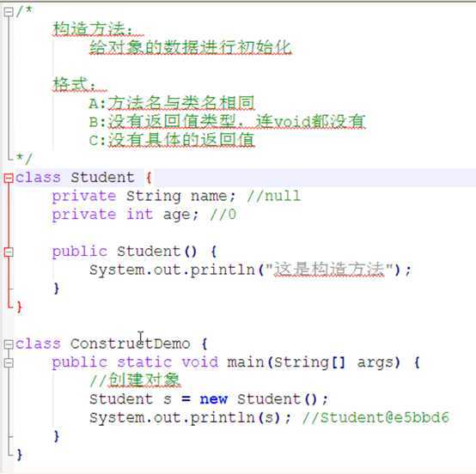Click the //0 comment
Screen dimensions: 476x474
click(x=223, y=215)
